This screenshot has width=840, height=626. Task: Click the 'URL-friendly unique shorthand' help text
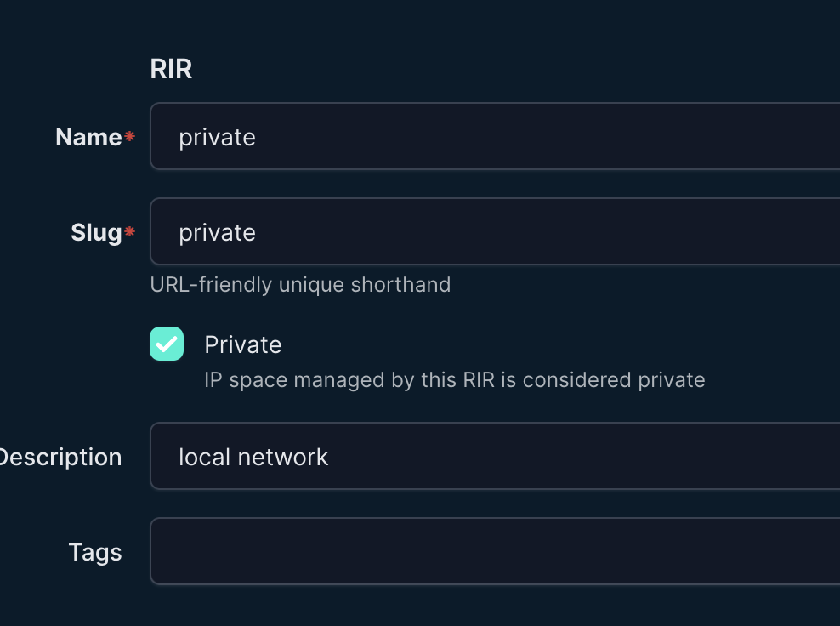(x=300, y=284)
